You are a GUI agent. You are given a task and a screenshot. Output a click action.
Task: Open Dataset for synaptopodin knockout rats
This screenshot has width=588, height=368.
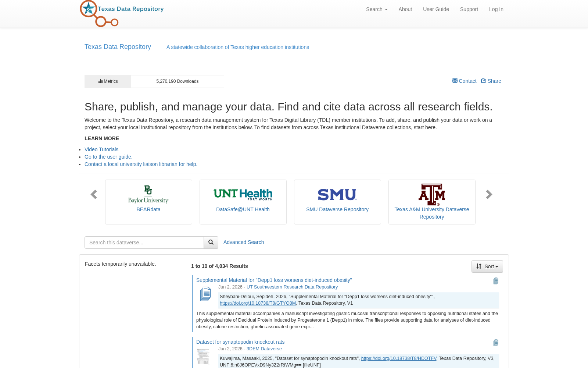240,342
